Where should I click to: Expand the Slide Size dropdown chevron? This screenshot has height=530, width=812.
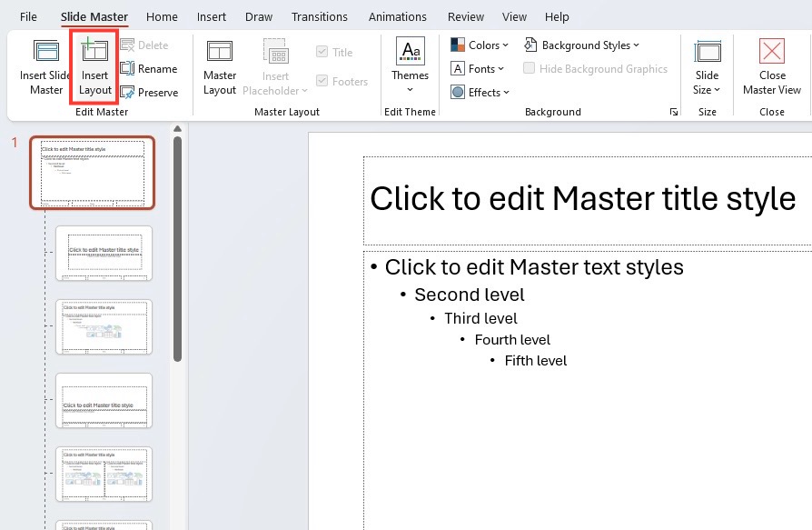pyautogui.click(x=717, y=90)
